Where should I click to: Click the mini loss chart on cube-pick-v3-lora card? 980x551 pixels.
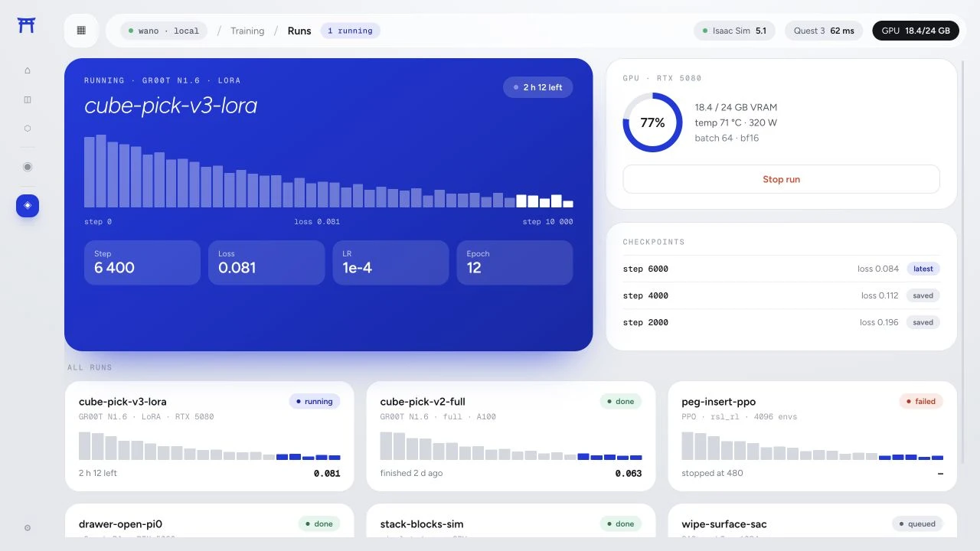(x=210, y=445)
